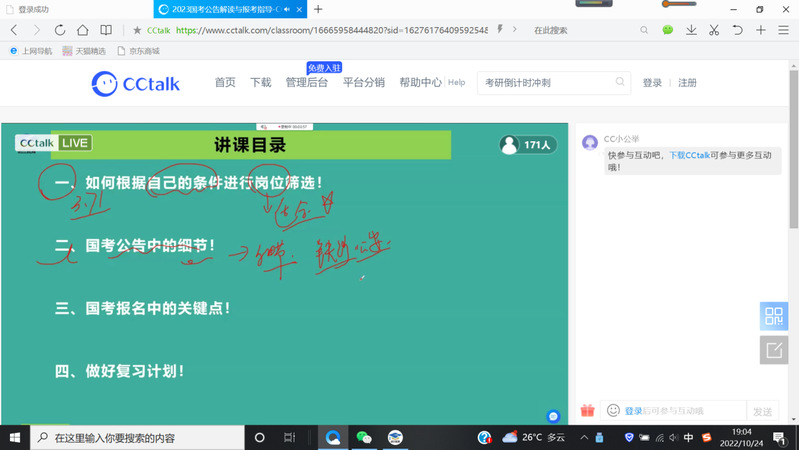Open the scissors screenshot tool in browser toolbar
The width and height of the screenshot is (799, 450).
coord(713,30)
